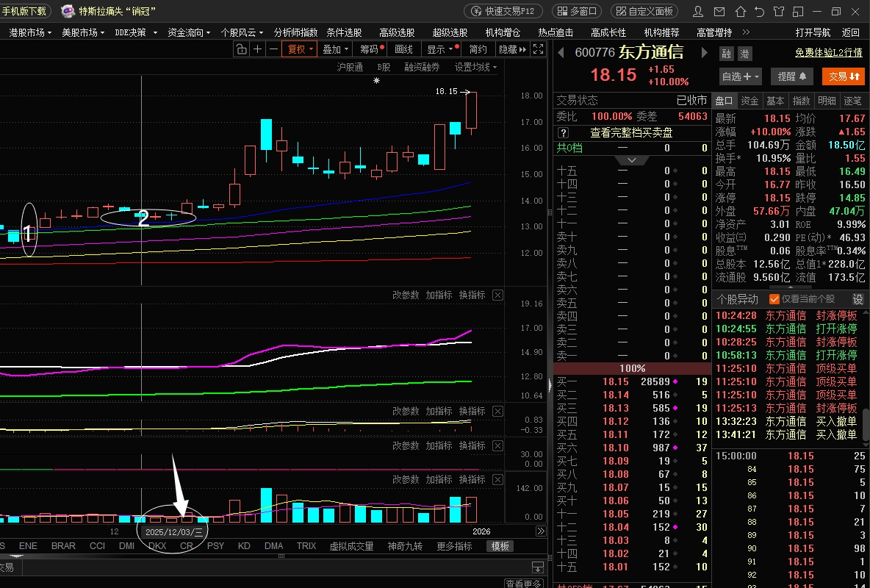Show more menu items via >> arrow
The height and width of the screenshot is (588, 870).
746,32
